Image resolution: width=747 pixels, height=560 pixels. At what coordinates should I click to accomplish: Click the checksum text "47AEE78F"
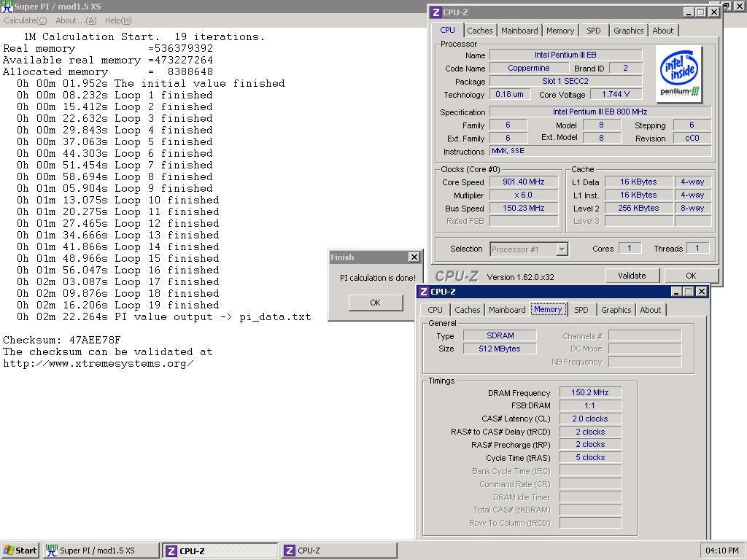point(95,340)
